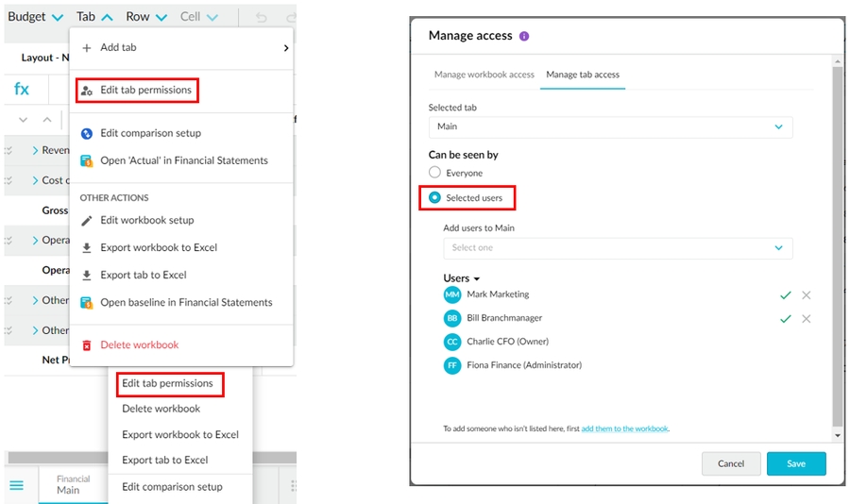Click the Save button
Screen dimensions: 850x504
click(x=795, y=463)
